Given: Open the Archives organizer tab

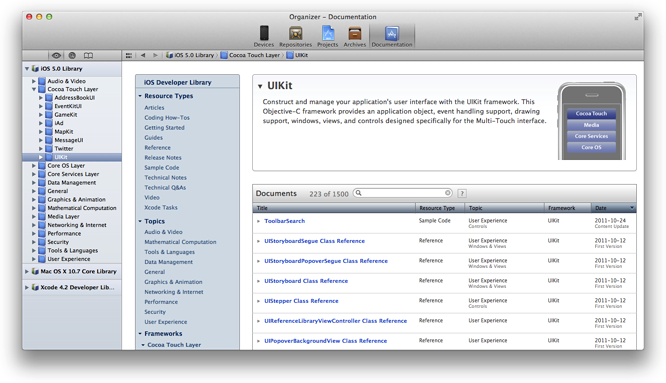Looking at the screenshot, I should click(x=355, y=36).
